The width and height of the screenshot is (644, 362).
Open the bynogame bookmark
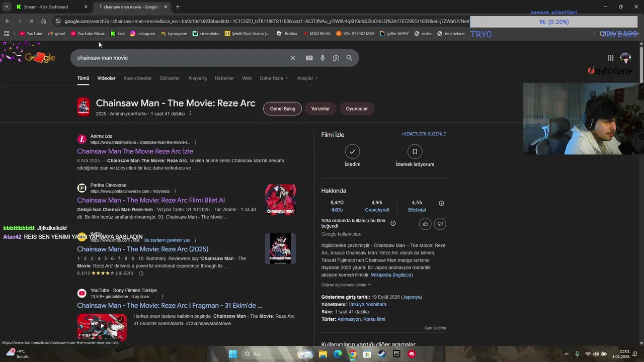click(174, 34)
